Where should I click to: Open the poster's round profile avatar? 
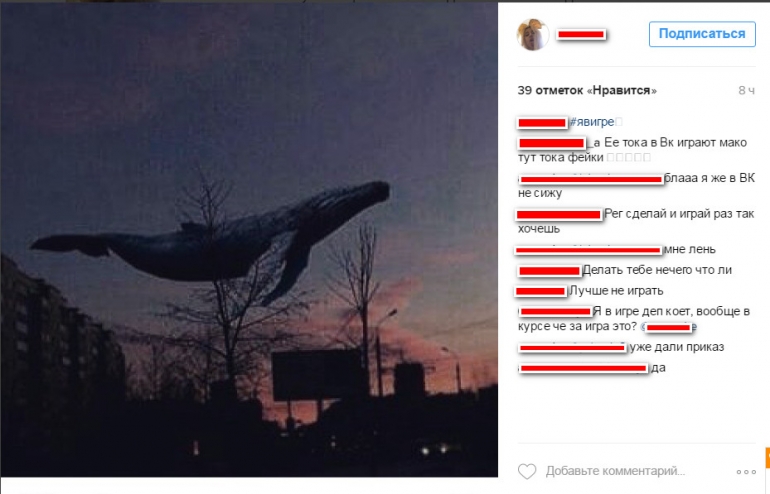click(533, 34)
